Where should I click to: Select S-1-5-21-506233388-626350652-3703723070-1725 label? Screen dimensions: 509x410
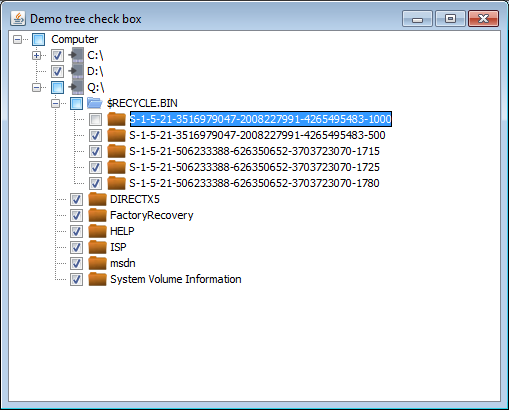tap(254, 167)
